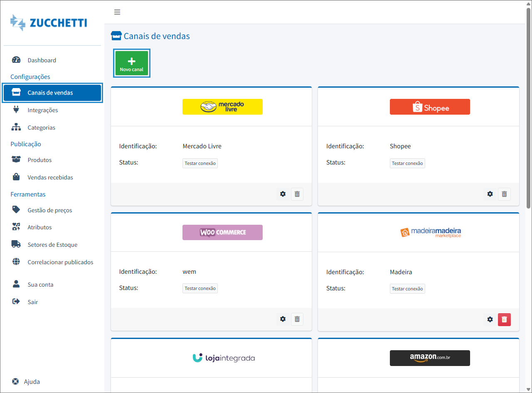Click the Sair logout item
This screenshot has height=393, width=532.
tap(32, 302)
